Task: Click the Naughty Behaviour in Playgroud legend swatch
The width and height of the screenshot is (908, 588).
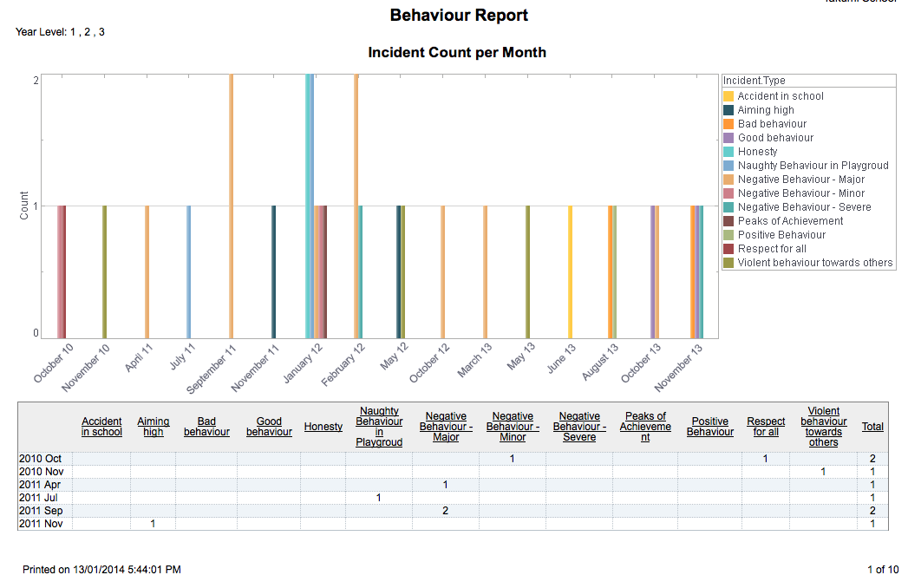Action: point(728,166)
